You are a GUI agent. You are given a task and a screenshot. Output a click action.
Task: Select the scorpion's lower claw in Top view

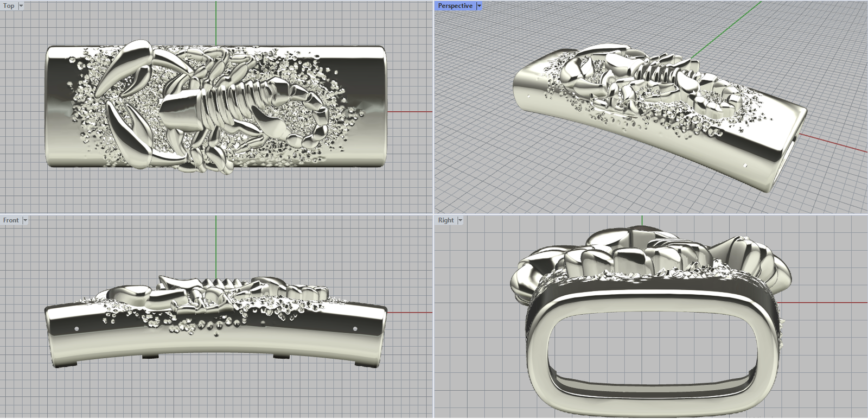[127, 136]
